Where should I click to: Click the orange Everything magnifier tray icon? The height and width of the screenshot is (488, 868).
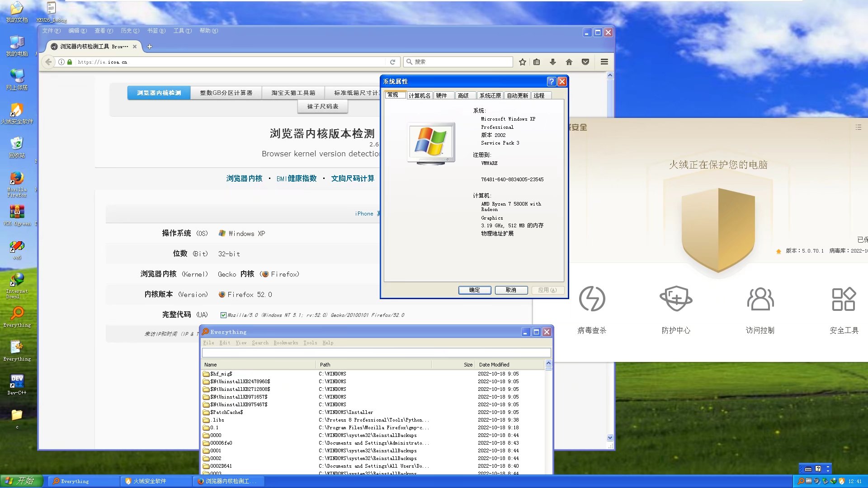click(801, 482)
